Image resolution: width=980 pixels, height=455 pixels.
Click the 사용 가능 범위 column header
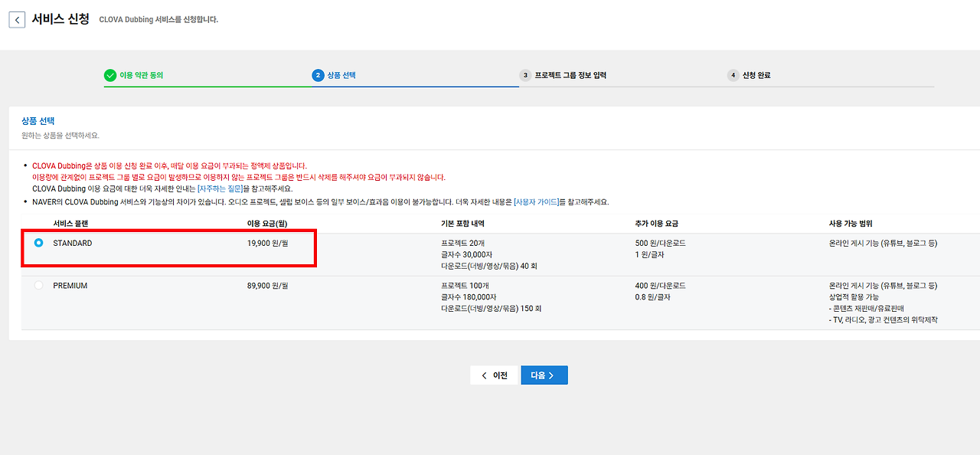[x=851, y=224]
